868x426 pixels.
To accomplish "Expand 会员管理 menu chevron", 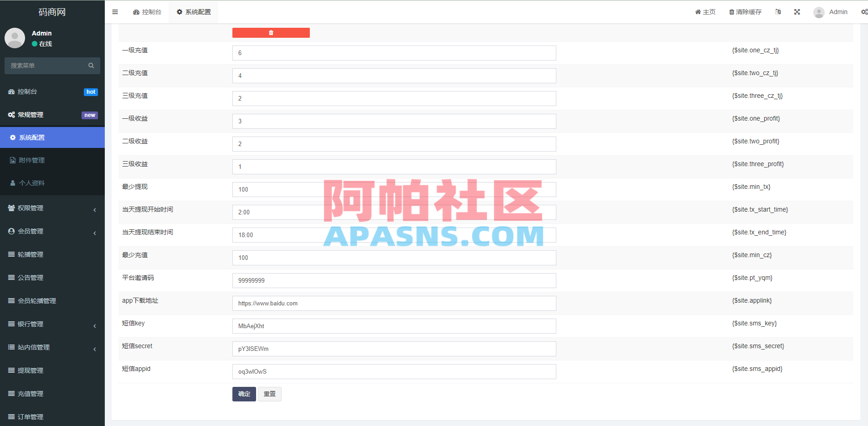I will pyautogui.click(x=95, y=233).
